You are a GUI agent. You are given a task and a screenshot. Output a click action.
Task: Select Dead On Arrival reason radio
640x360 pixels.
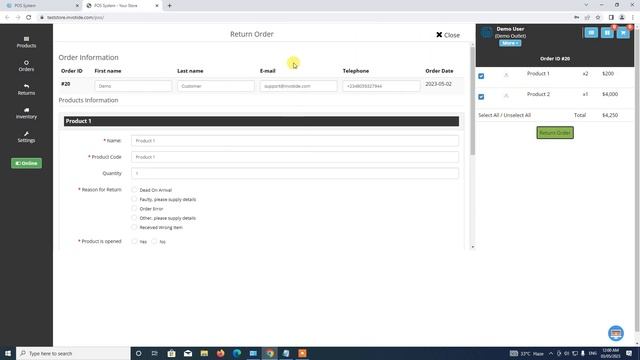134,190
